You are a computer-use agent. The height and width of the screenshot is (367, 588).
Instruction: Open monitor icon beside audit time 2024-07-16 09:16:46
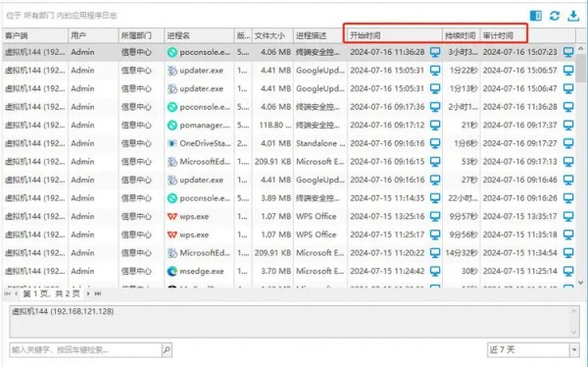(568, 180)
